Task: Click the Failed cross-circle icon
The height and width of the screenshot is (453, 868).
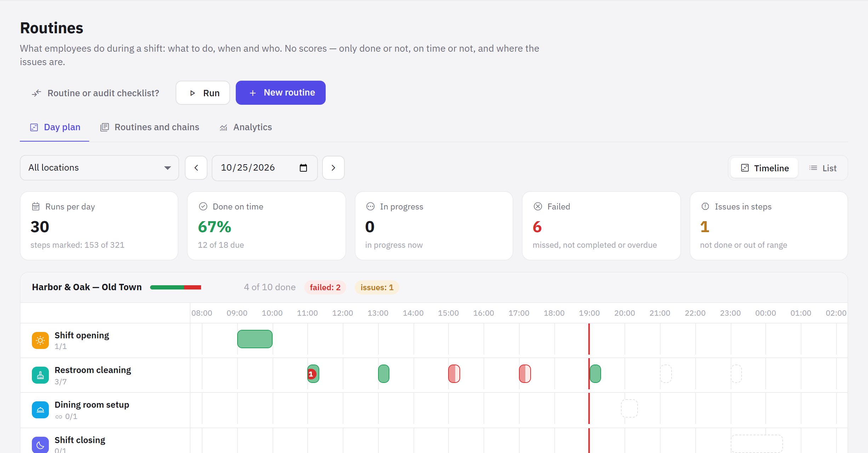Action: (538, 206)
